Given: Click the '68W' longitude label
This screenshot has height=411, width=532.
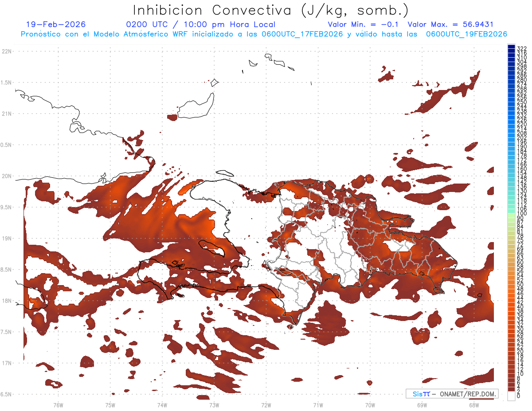Looking at the screenshot, I should 474,405.
